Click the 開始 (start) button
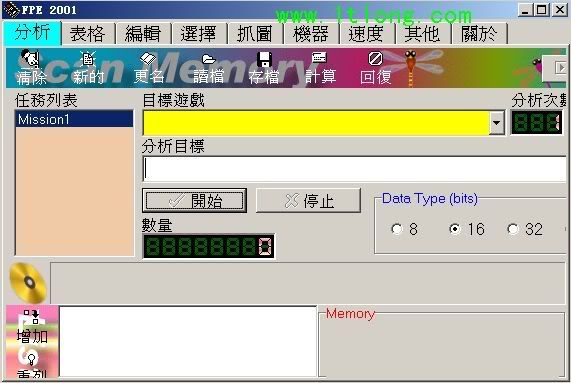The height and width of the screenshot is (383, 571). [194, 201]
